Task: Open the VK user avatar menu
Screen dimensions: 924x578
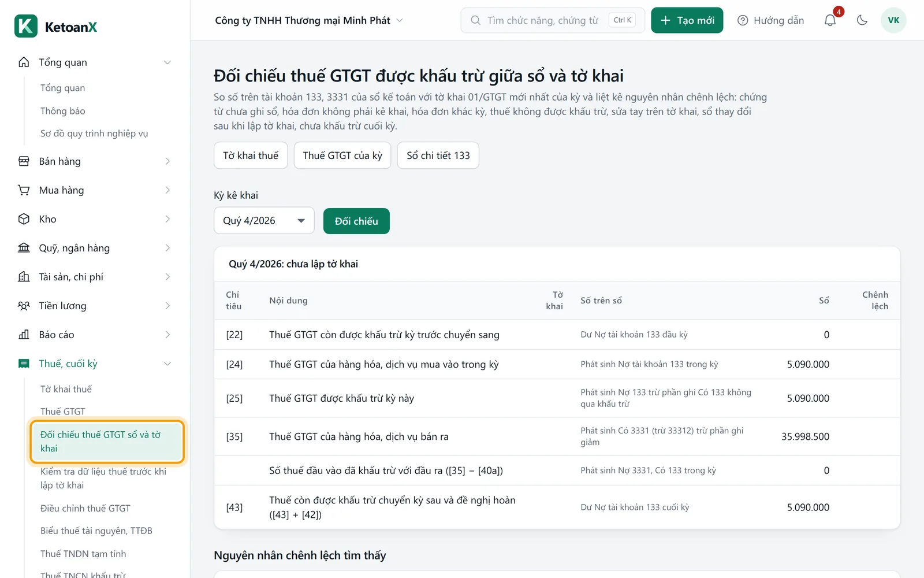Action: (893, 20)
